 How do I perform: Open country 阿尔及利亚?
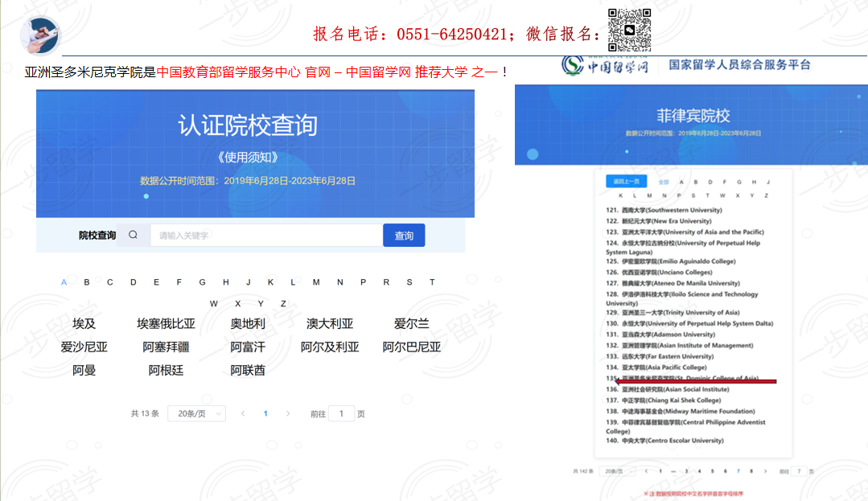(x=330, y=347)
